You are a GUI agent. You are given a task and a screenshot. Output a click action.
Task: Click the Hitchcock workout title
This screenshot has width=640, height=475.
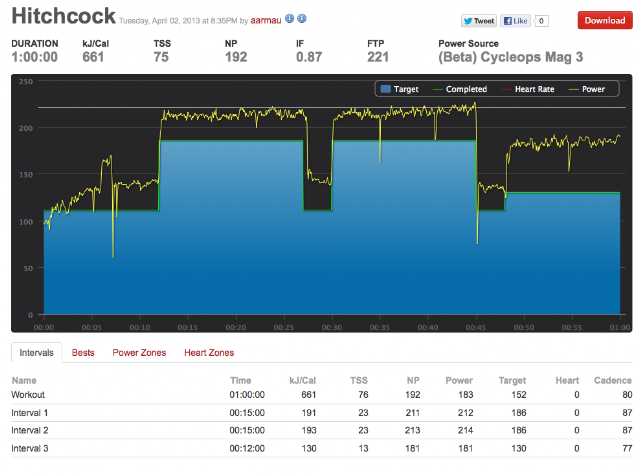tap(64, 16)
